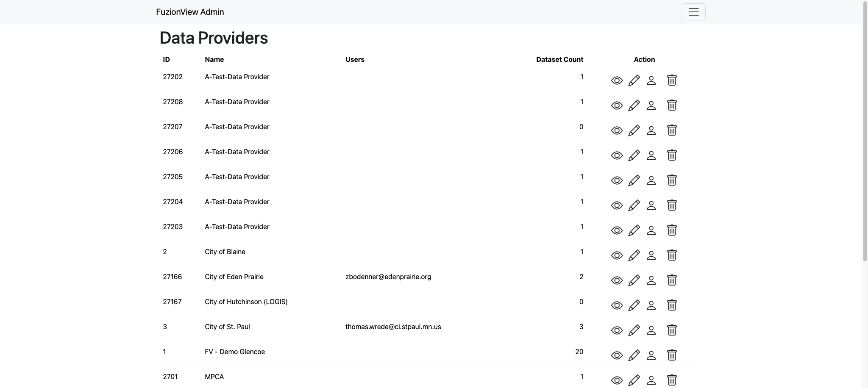Viewport: 868px width, 388px height.
Task: Click the Users column header
Action: (x=355, y=59)
